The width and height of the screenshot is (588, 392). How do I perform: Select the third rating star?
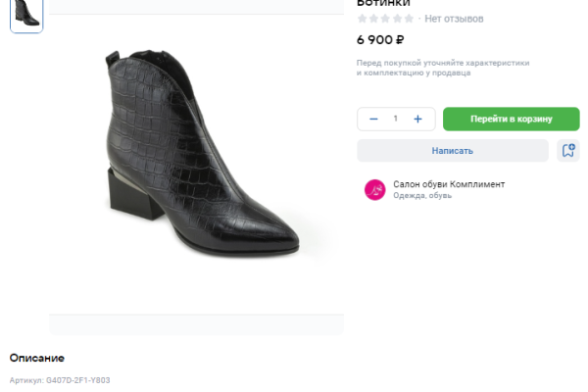(386, 19)
